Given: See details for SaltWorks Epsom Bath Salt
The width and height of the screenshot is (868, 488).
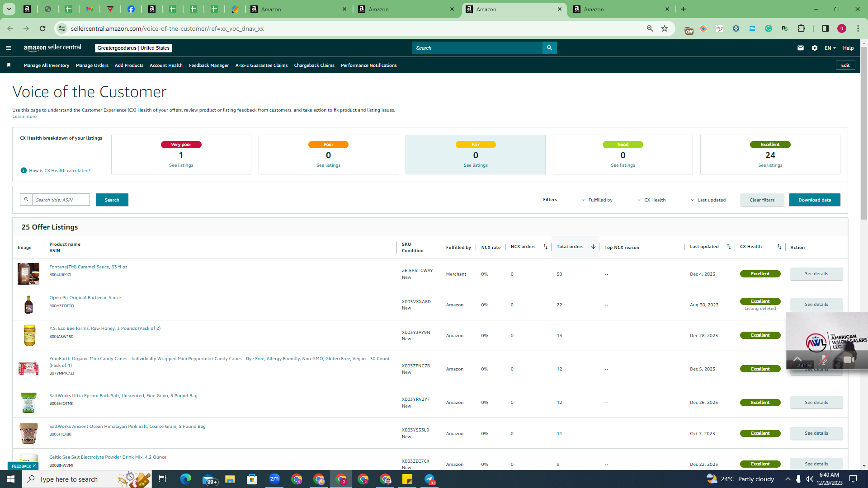Looking at the screenshot, I should pyautogui.click(x=816, y=403).
